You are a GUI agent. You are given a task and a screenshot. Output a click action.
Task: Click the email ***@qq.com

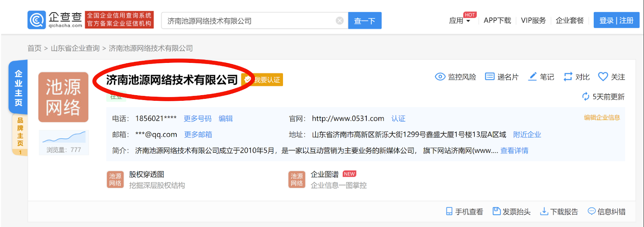click(x=156, y=135)
